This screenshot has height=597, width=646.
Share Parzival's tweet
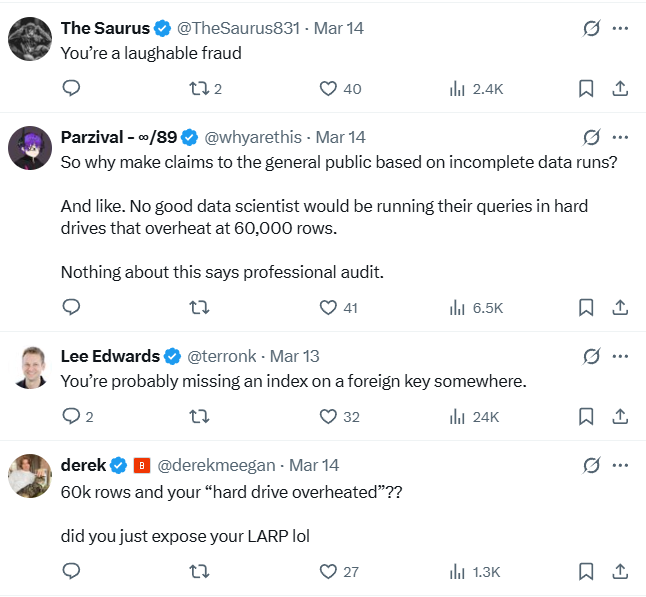[619, 307]
